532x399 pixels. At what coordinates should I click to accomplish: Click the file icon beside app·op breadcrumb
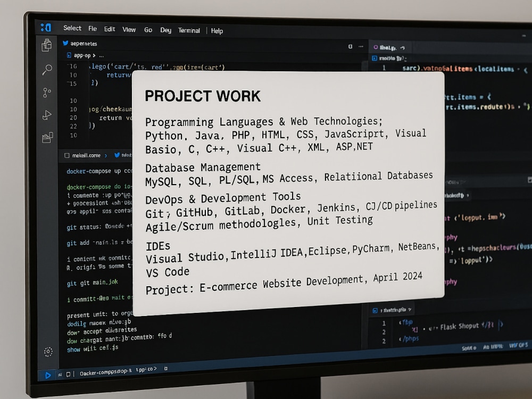(69, 55)
